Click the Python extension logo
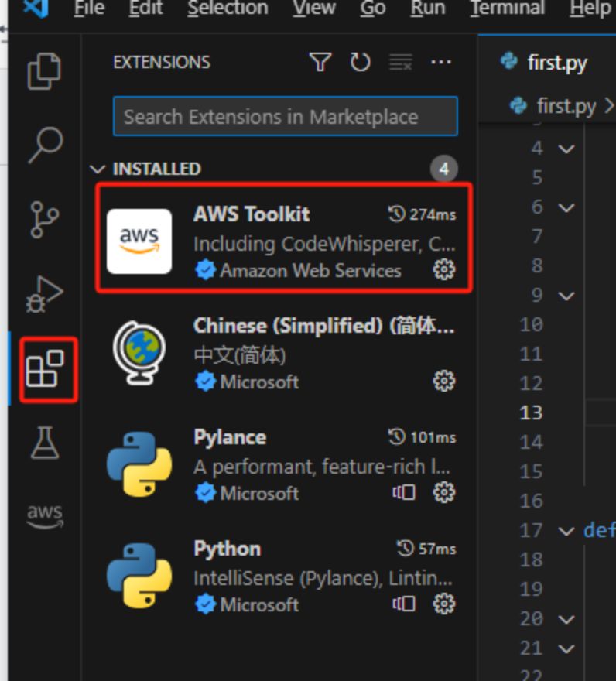Viewport: 616px width, 681px height. pyautogui.click(x=139, y=576)
